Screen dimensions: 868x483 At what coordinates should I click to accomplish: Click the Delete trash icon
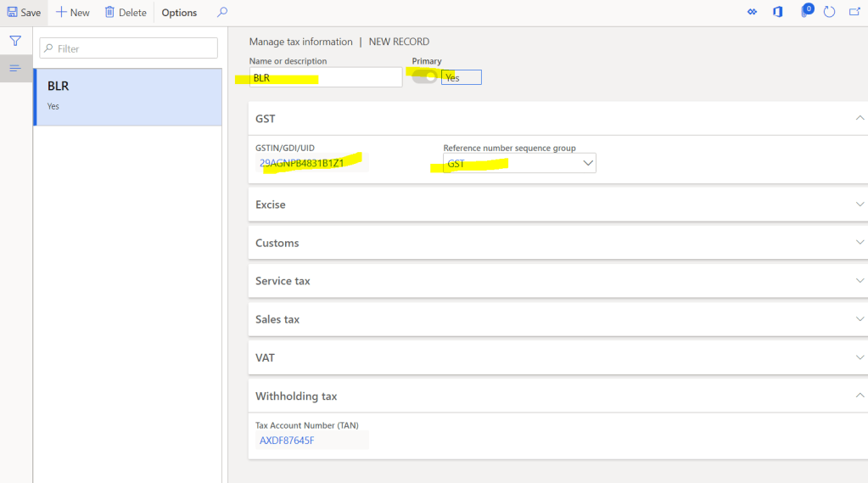click(x=109, y=13)
